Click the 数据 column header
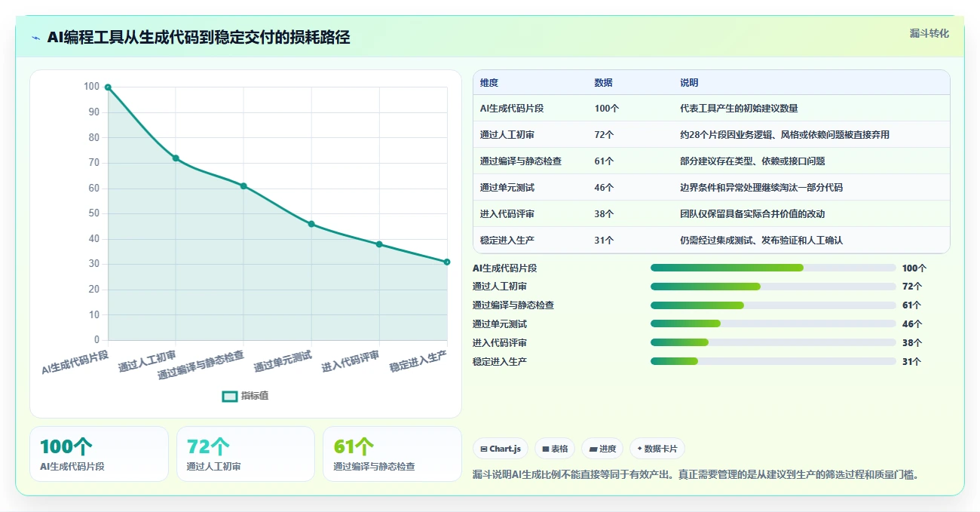 coord(603,83)
